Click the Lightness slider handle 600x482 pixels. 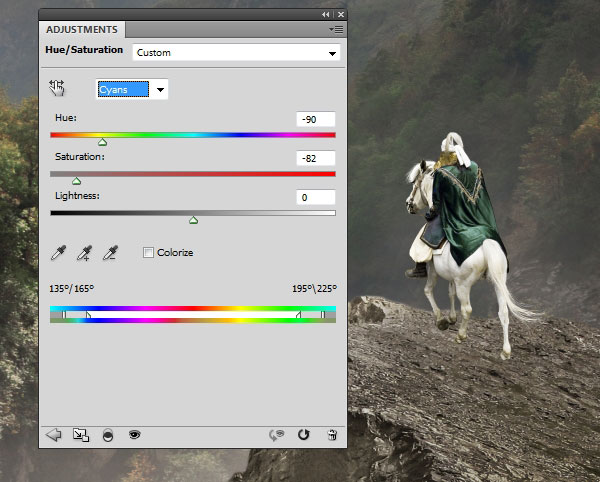tap(193, 220)
